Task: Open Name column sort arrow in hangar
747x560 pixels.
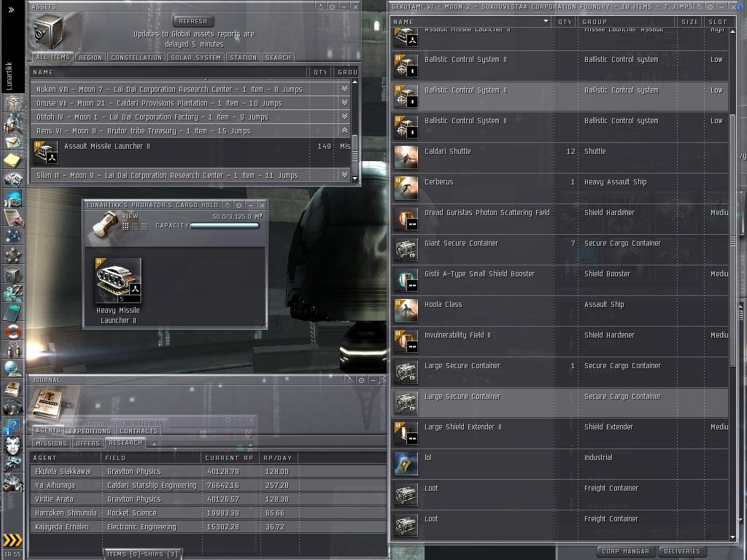Action: click(x=546, y=21)
